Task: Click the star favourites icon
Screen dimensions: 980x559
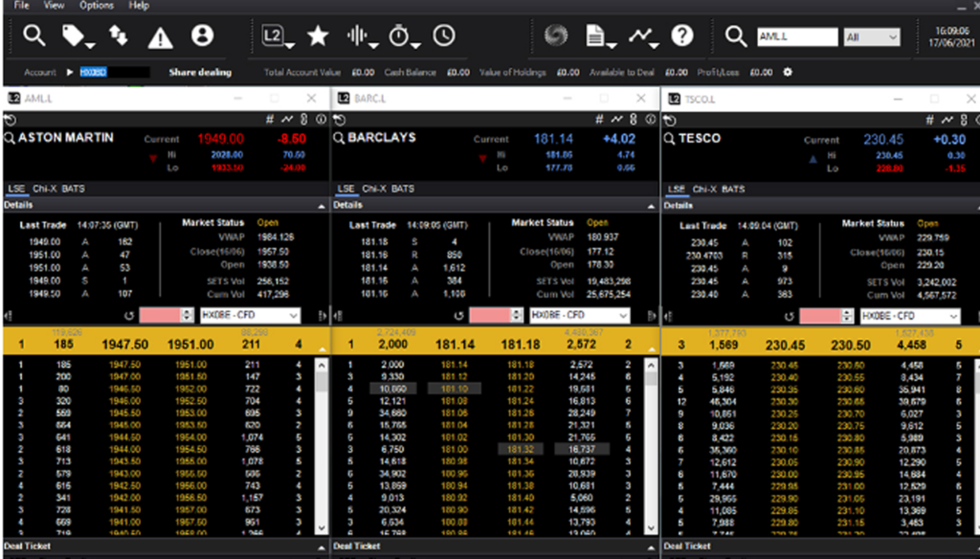Action: tap(318, 35)
